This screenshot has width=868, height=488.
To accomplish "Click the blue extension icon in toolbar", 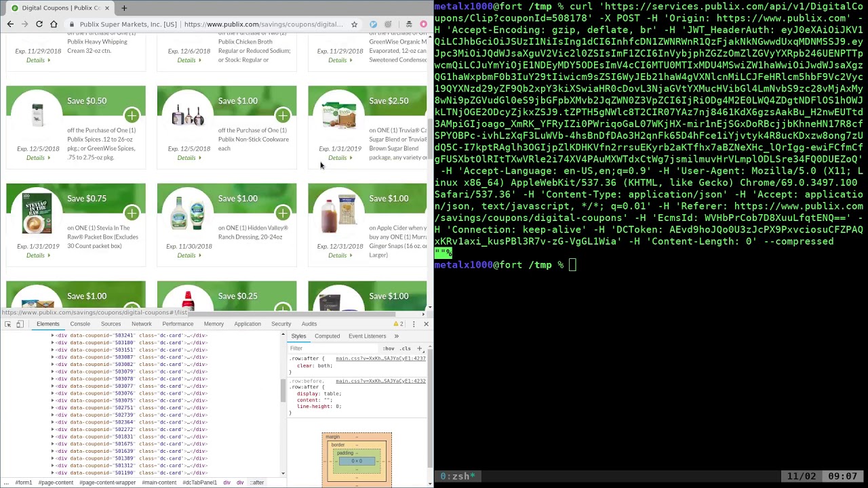I will point(373,24).
